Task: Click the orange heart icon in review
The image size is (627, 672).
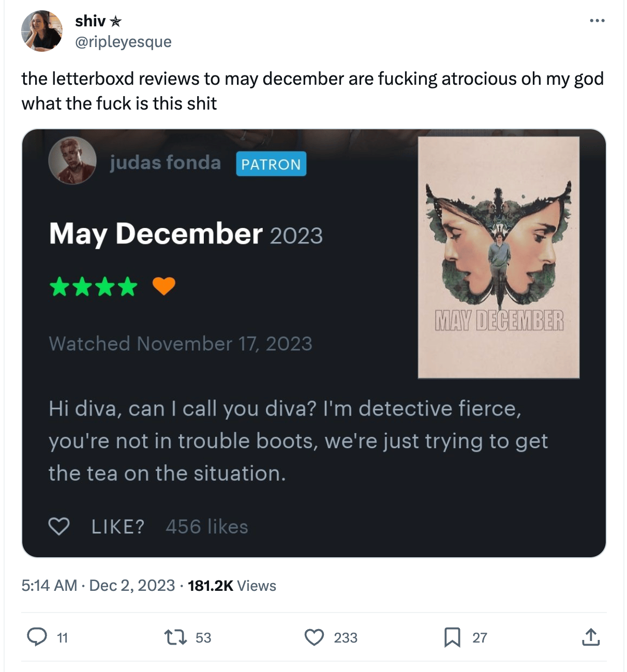Action: point(164,286)
